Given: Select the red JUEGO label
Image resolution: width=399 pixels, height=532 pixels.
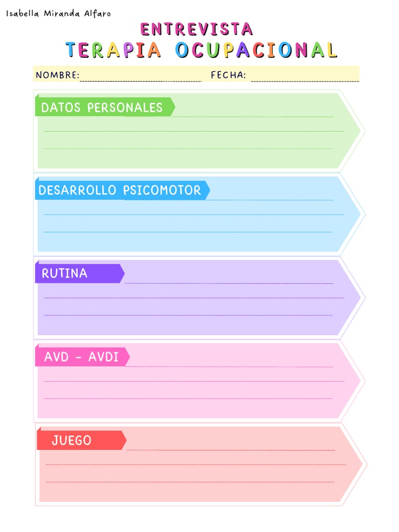Looking at the screenshot, I should click(x=72, y=441).
